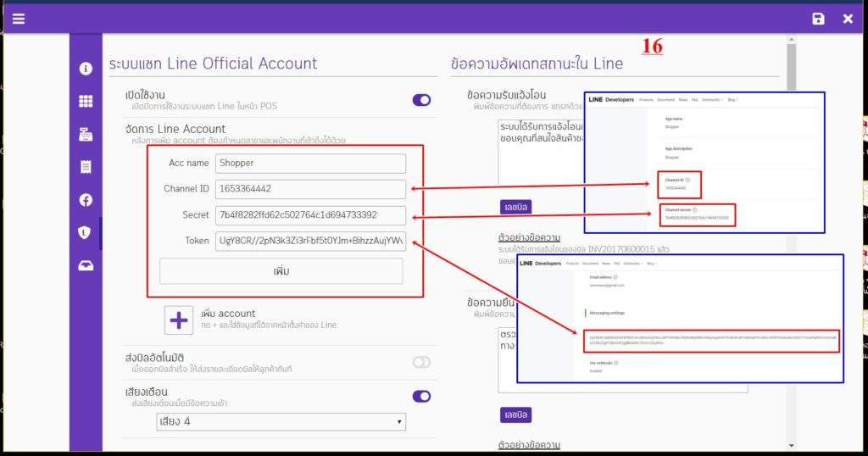
Task: Click the plus icon to add account
Action: coord(179,320)
